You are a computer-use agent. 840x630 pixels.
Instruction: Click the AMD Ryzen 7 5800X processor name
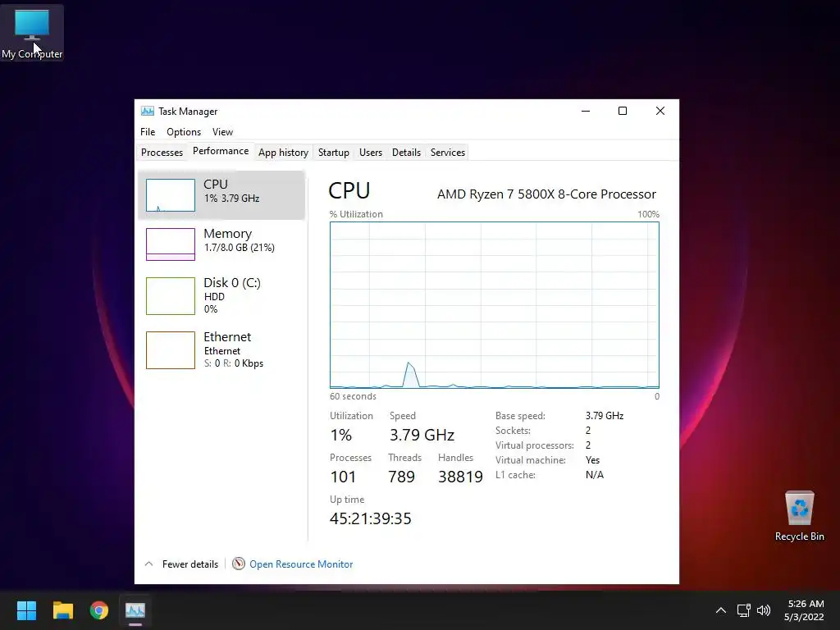point(546,194)
